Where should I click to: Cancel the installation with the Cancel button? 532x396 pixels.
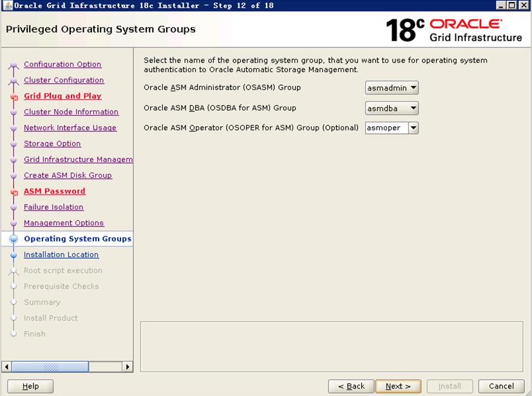pos(502,386)
